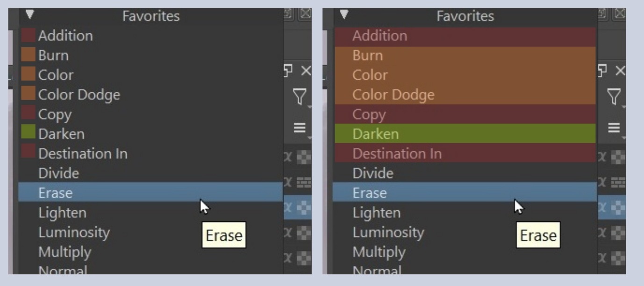Screen dimensions: 644x286
Task: Close the docker using X in left panel
Action: pyautogui.click(x=306, y=71)
